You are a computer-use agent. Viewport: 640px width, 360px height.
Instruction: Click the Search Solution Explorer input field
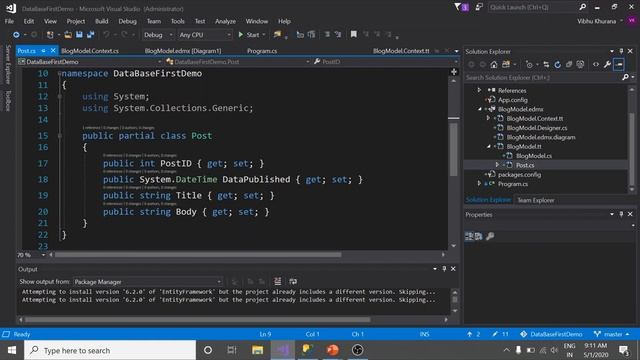543,78
